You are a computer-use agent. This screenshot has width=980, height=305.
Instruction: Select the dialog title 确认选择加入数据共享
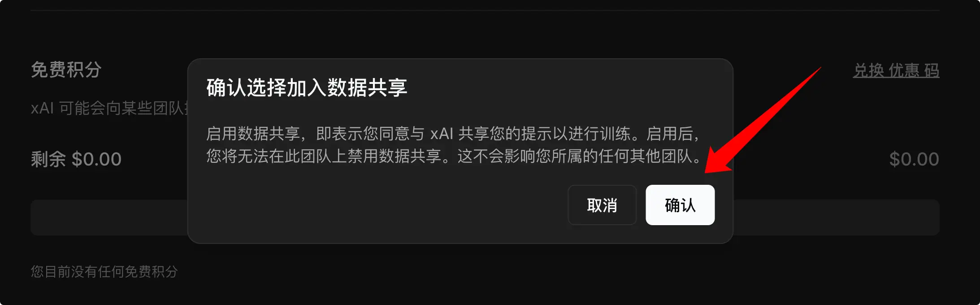tap(307, 87)
